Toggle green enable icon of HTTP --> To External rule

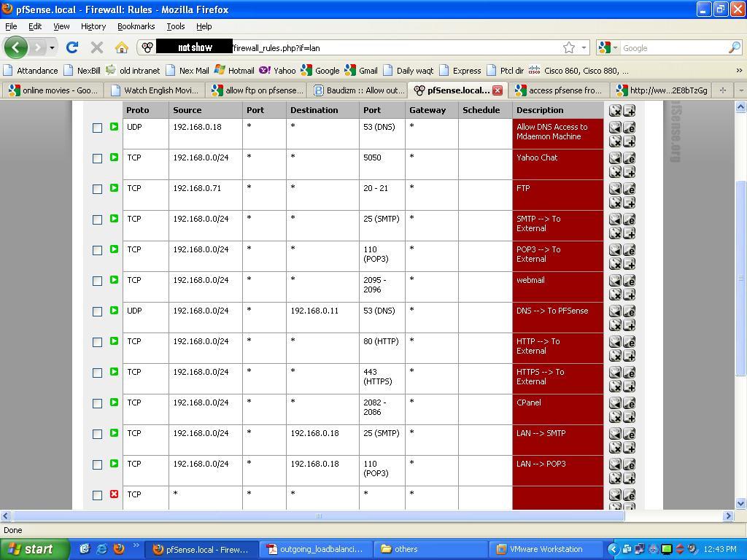coord(114,341)
